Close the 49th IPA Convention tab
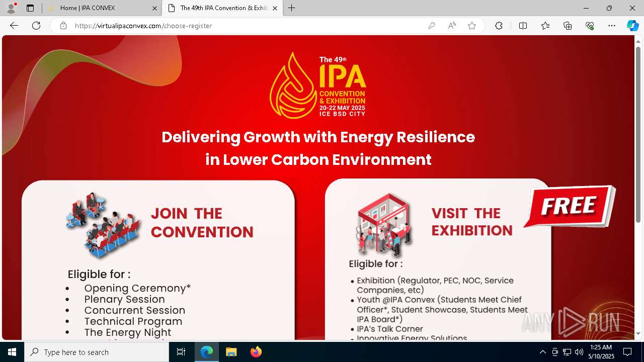This screenshot has width=644, height=362. click(x=275, y=8)
